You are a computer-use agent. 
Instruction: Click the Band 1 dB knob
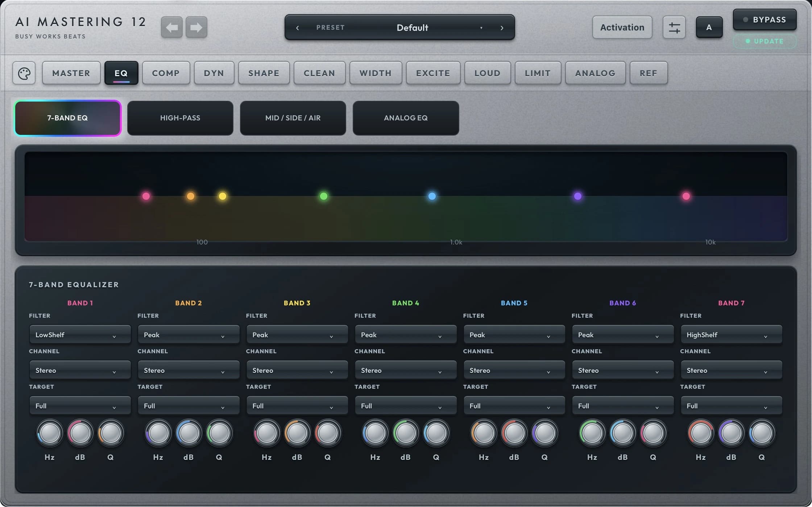(x=80, y=433)
